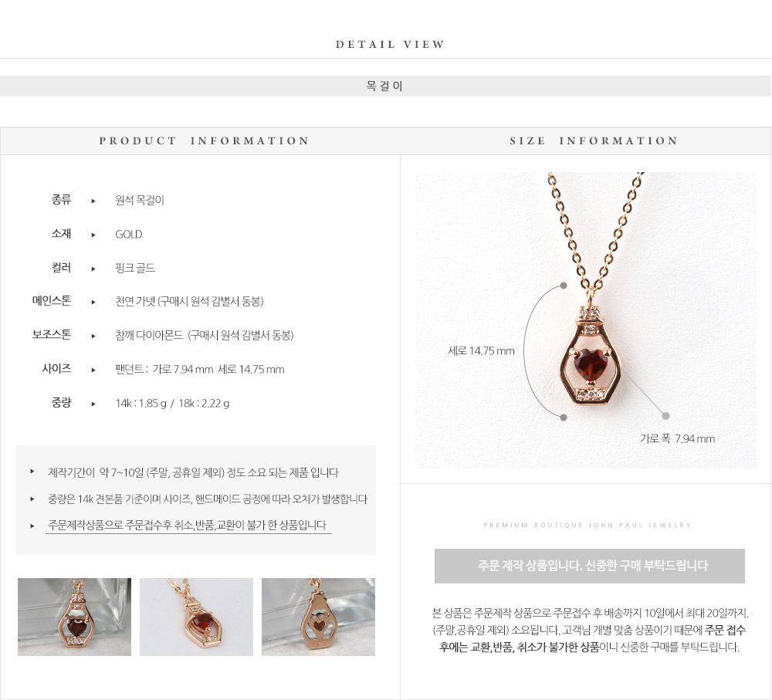Viewport: 772px width, 700px height.
Task: Open the third thumbnail showing pendant back
Action: click(318, 617)
